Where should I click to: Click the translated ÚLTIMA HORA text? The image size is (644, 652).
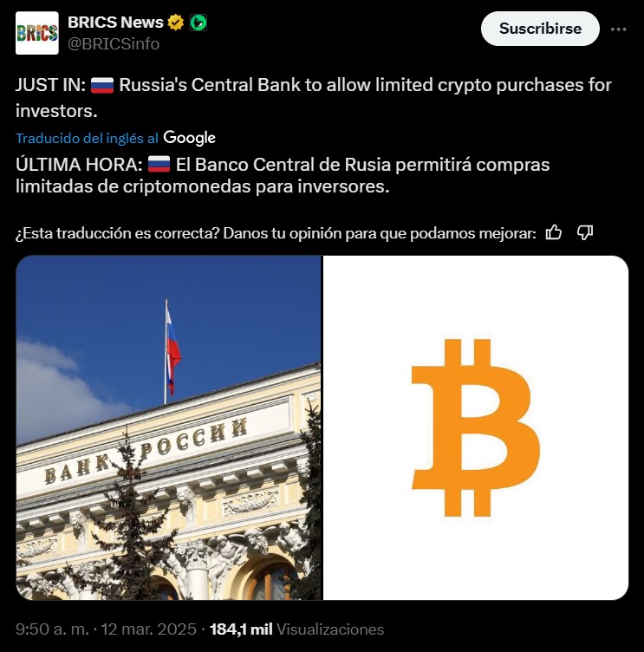283,175
